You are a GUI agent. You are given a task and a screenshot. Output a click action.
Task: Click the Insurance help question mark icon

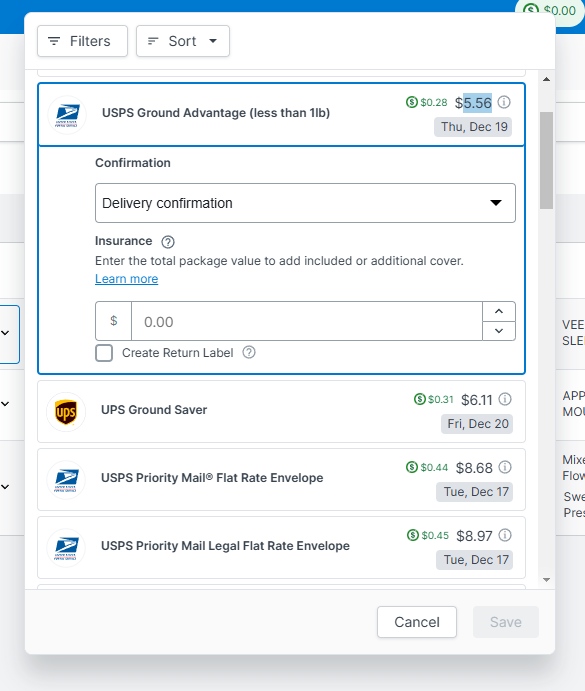(168, 242)
